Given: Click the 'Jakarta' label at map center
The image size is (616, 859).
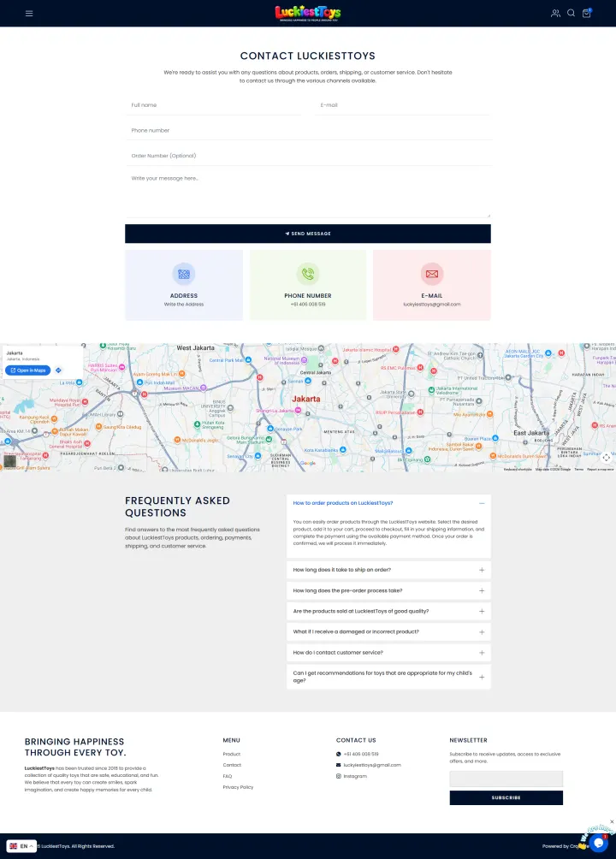Looking at the screenshot, I should click(305, 399).
